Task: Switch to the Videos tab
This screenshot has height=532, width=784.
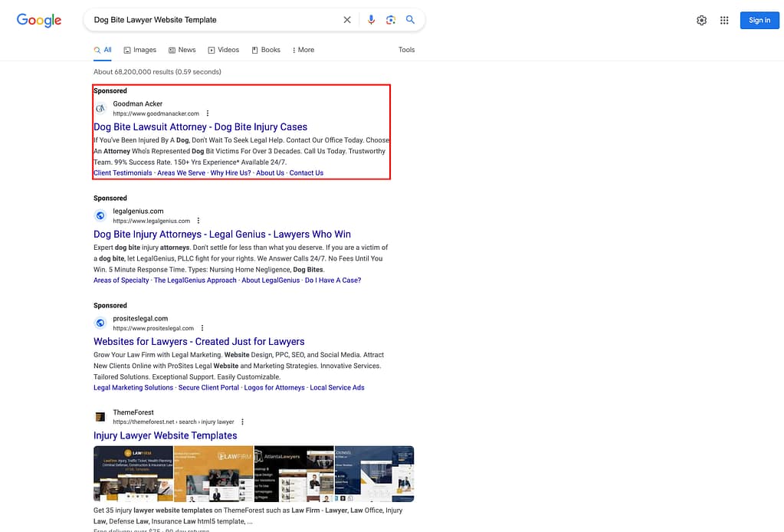Action: 224,50
